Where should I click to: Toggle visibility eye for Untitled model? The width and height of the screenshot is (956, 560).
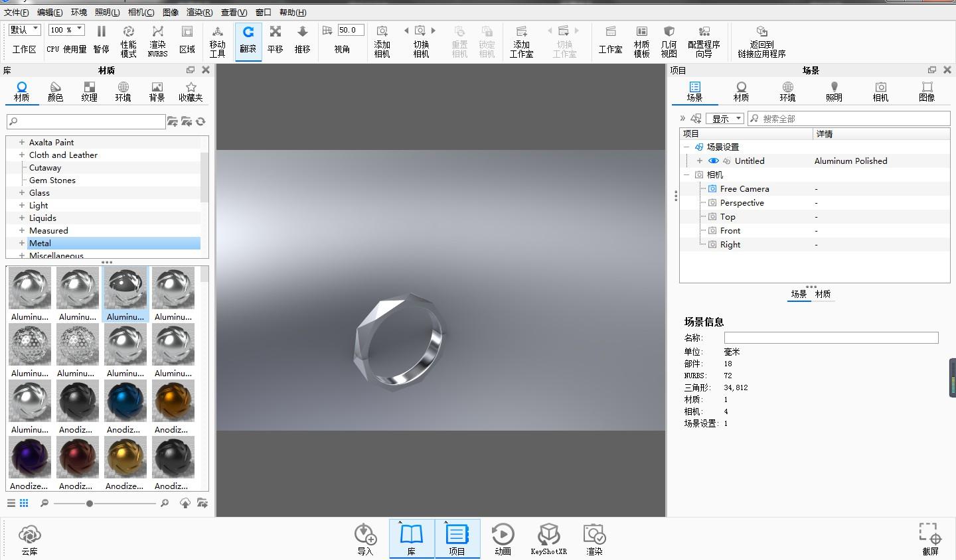[714, 161]
